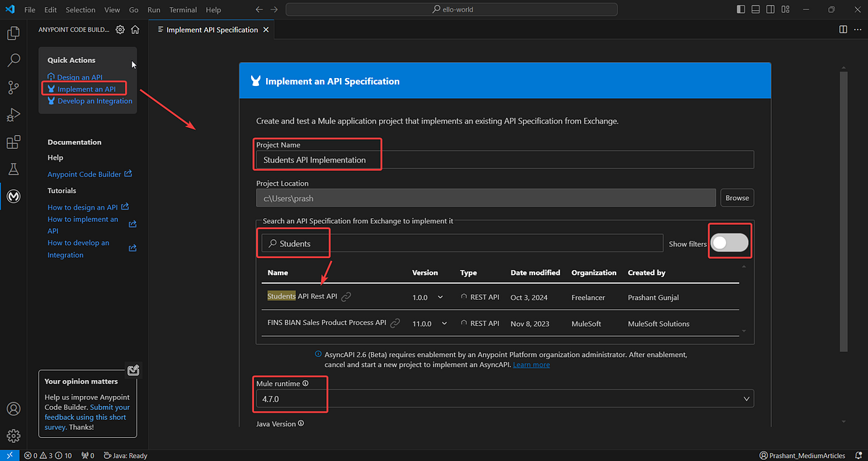Open the Search icon in the sidebar
Viewport: 868px width, 461px height.
pos(13,60)
